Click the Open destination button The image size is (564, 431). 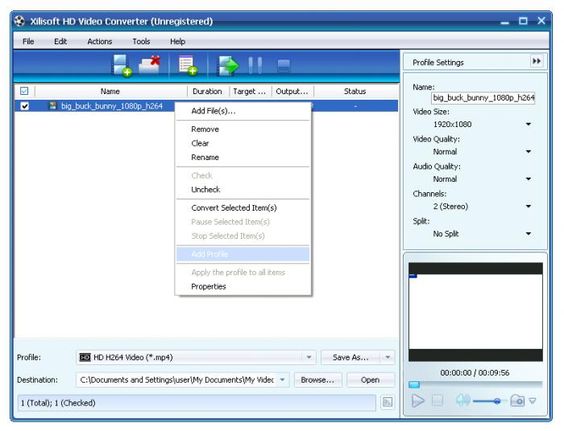(370, 380)
